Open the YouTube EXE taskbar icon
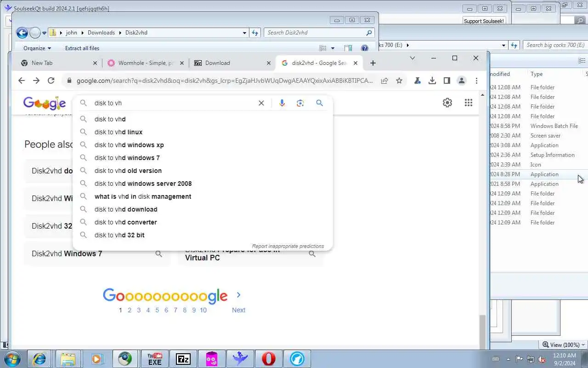This screenshot has width=588, height=368. (155, 359)
